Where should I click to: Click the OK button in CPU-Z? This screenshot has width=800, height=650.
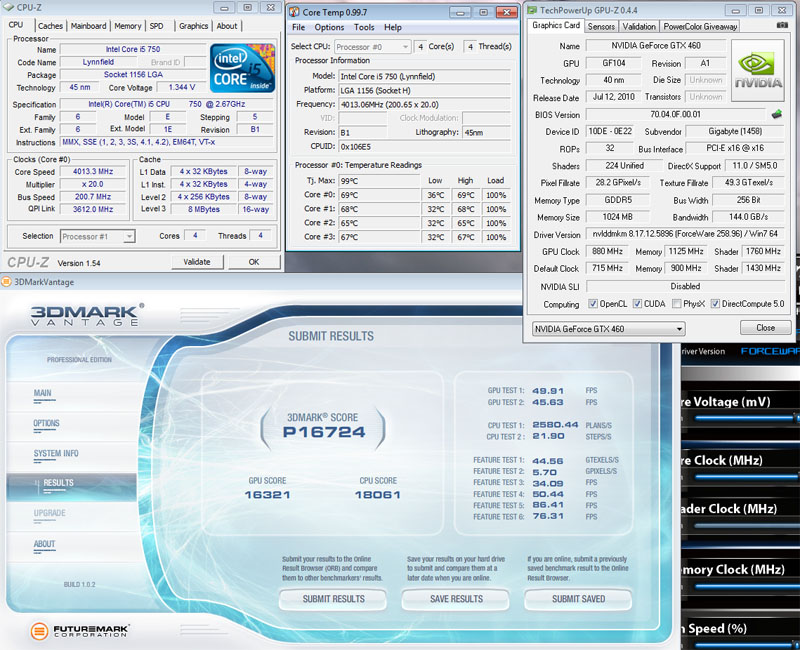254,262
